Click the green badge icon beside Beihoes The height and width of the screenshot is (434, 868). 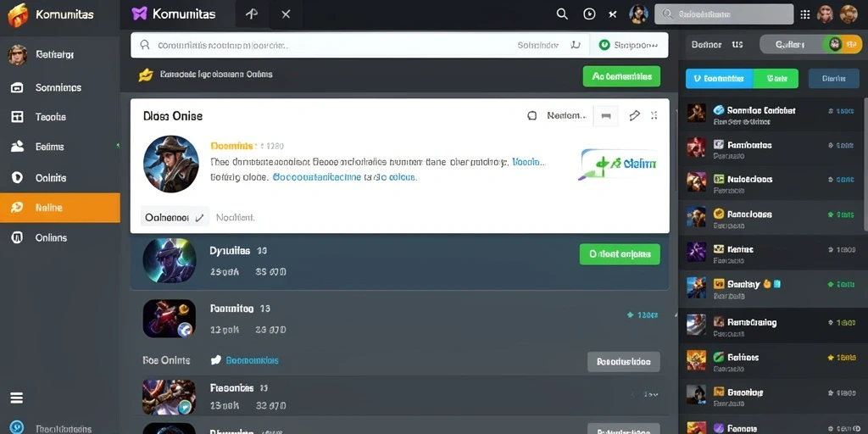click(719, 357)
